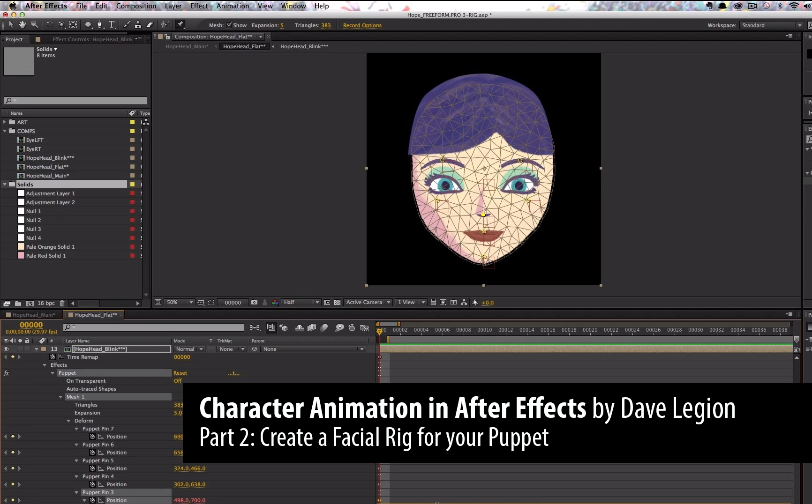Activate the Horizontal Type tool
812x504 pixels.
point(112,24)
